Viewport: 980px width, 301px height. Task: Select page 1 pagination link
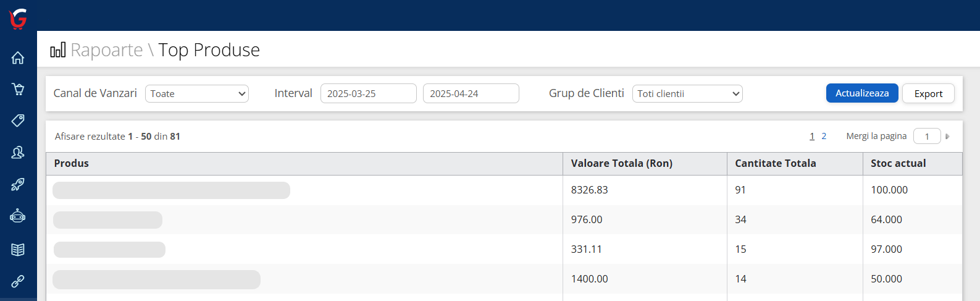point(812,137)
